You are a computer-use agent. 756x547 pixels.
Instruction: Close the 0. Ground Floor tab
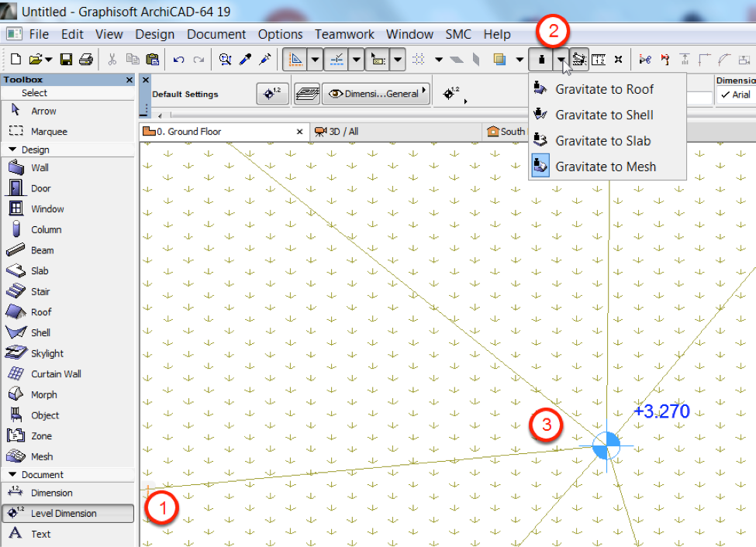click(x=299, y=132)
